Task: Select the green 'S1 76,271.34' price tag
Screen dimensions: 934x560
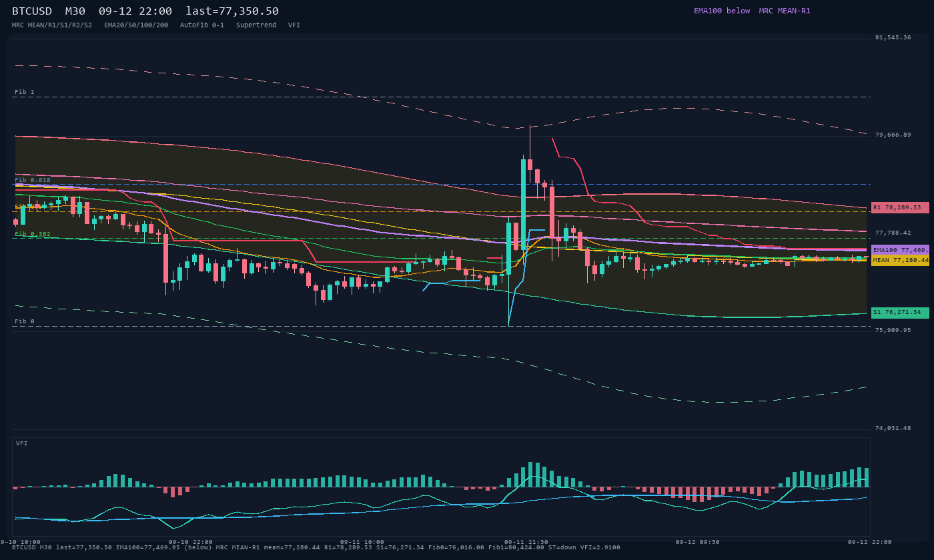Action: pos(900,312)
